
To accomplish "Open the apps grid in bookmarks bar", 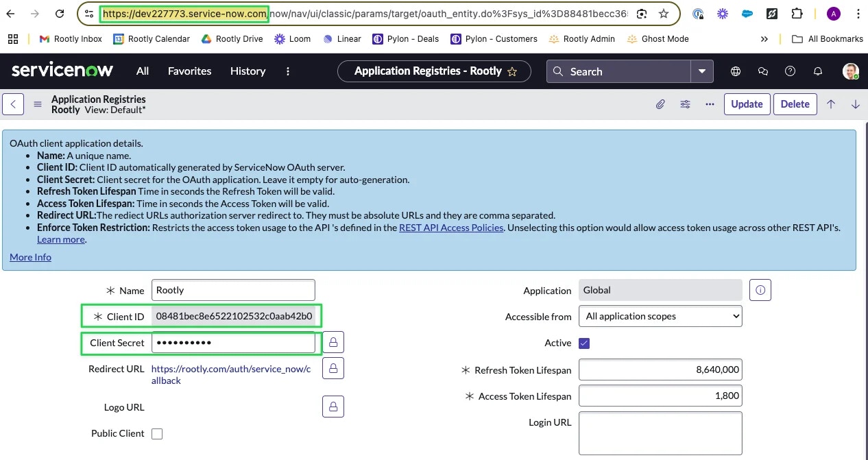I will pos(14,39).
